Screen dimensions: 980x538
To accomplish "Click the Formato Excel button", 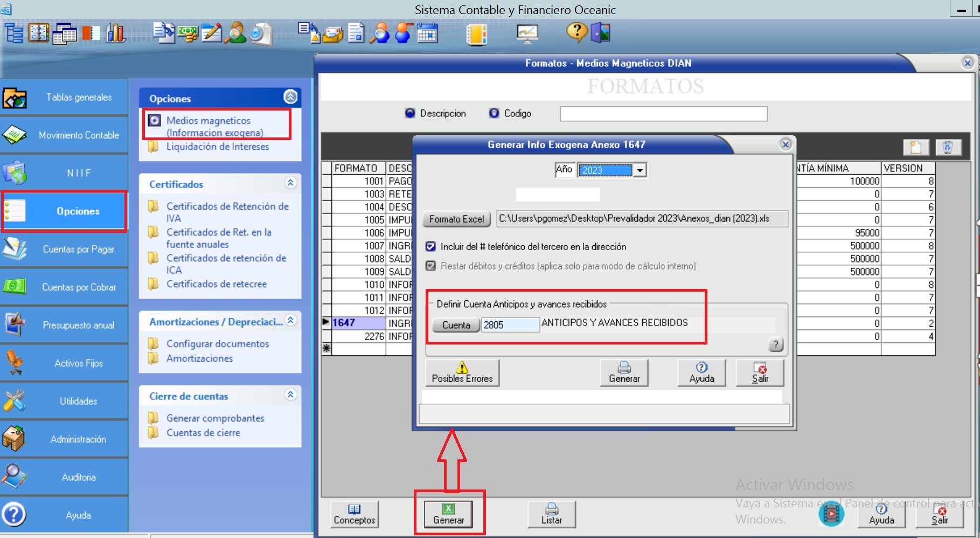I will pos(456,219).
